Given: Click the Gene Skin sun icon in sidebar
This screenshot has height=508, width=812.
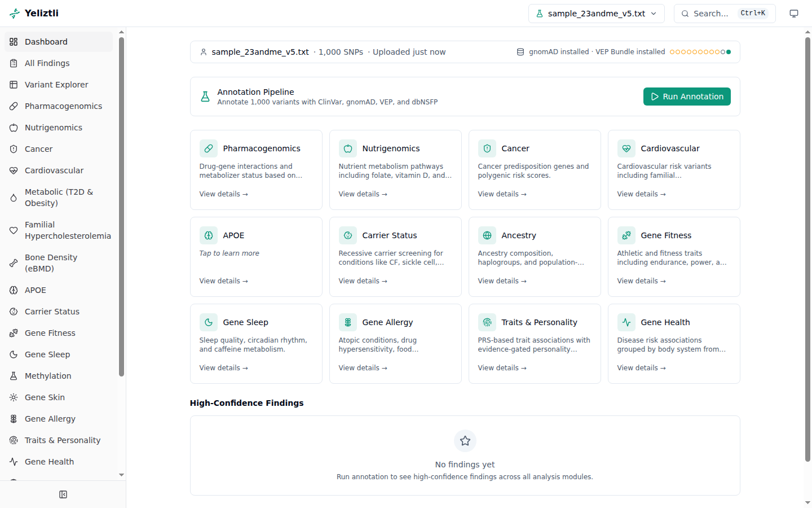Looking at the screenshot, I should coord(14,397).
